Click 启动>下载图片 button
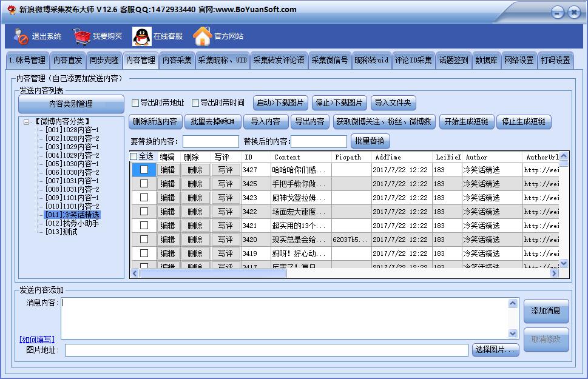The image size is (588, 379). tap(280, 102)
